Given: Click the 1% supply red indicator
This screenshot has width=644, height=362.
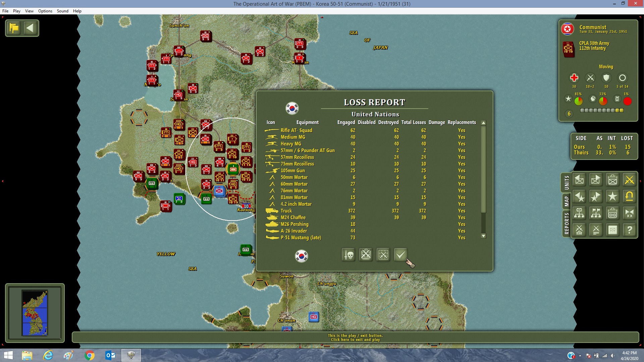Looking at the screenshot, I should pyautogui.click(x=627, y=101).
